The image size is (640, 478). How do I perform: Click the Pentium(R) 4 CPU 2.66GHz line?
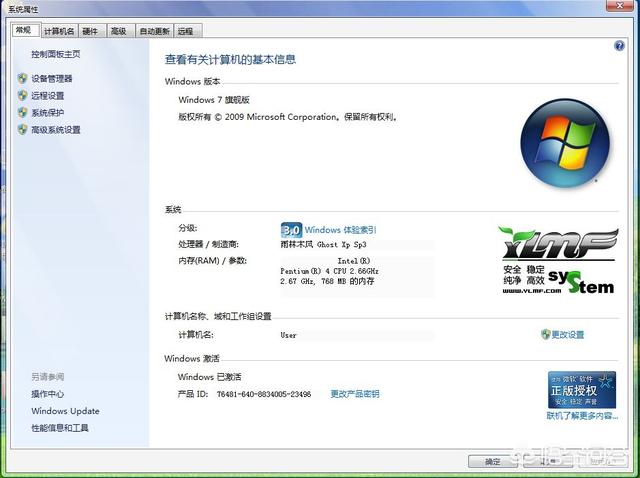tap(329, 271)
